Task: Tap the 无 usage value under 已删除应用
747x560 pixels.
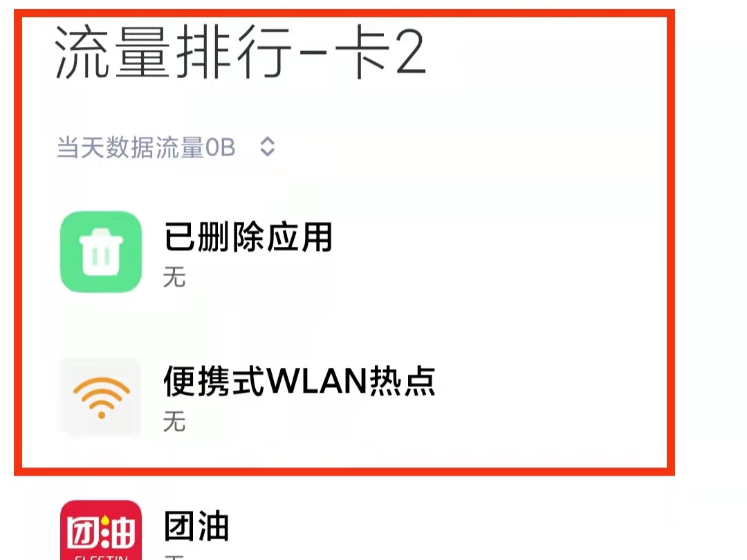Action: pyautogui.click(x=174, y=277)
